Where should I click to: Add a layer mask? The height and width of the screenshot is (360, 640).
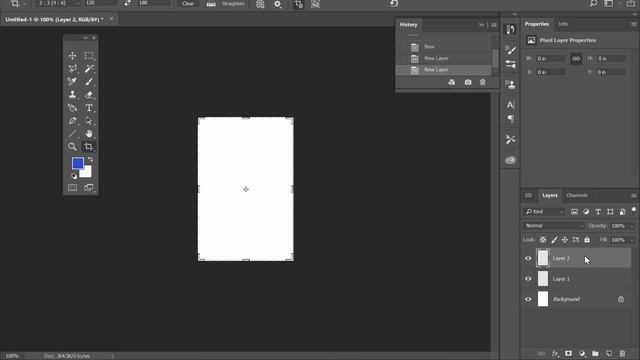coord(568,353)
